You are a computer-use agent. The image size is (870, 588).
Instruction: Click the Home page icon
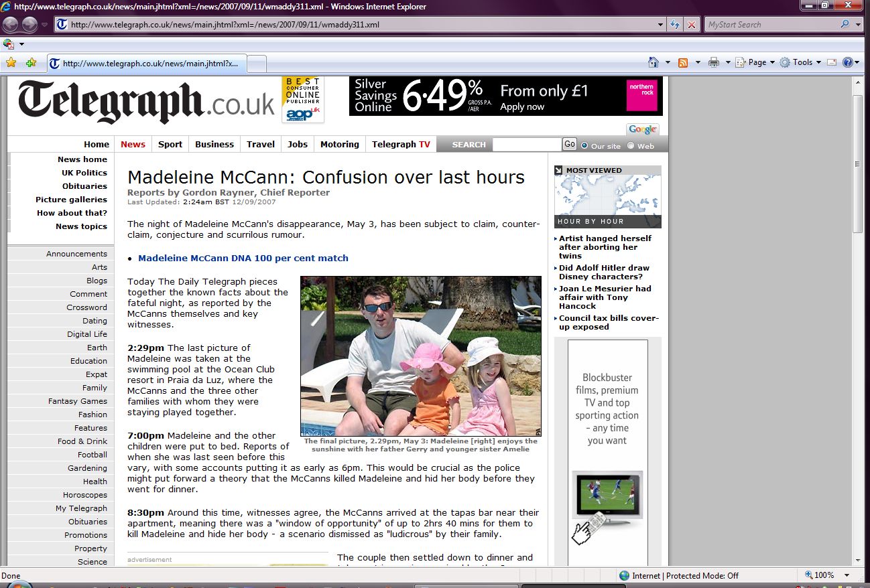point(654,62)
